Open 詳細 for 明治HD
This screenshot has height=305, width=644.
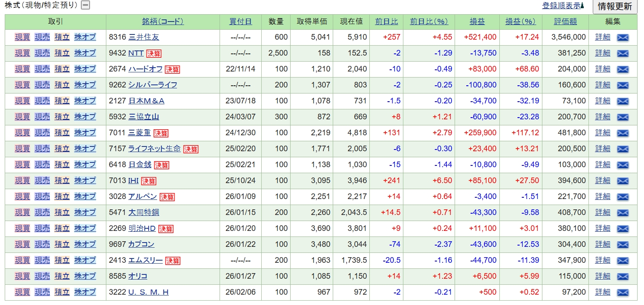pyautogui.click(x=603, y=228)
